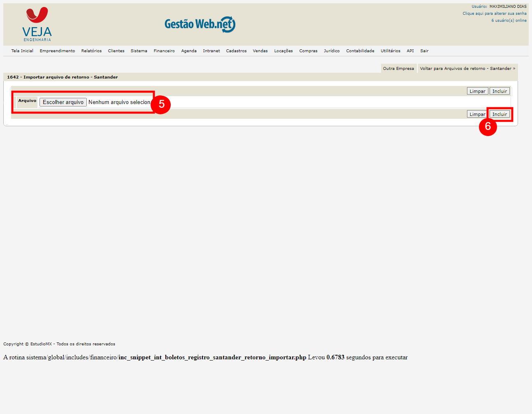
Task: Expand the Utilitários menu
Action: click(390, 51)
